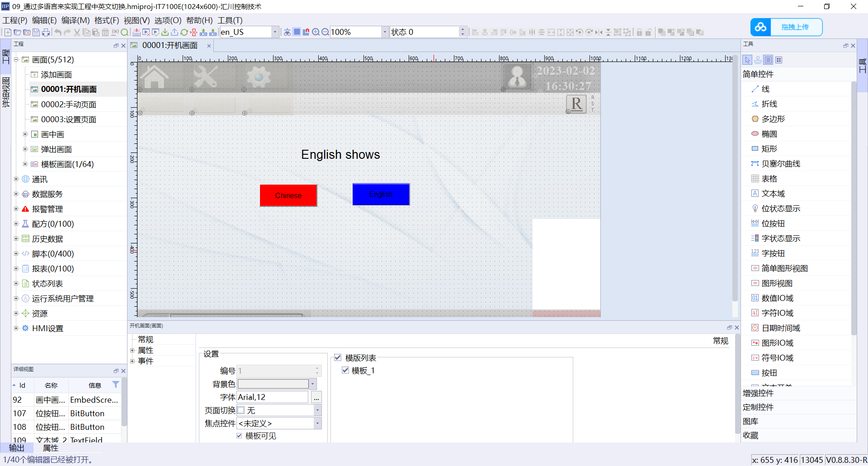This screenshot has width=868, height=466.
Task: Open the 增强控件 section
Action: 758,393
